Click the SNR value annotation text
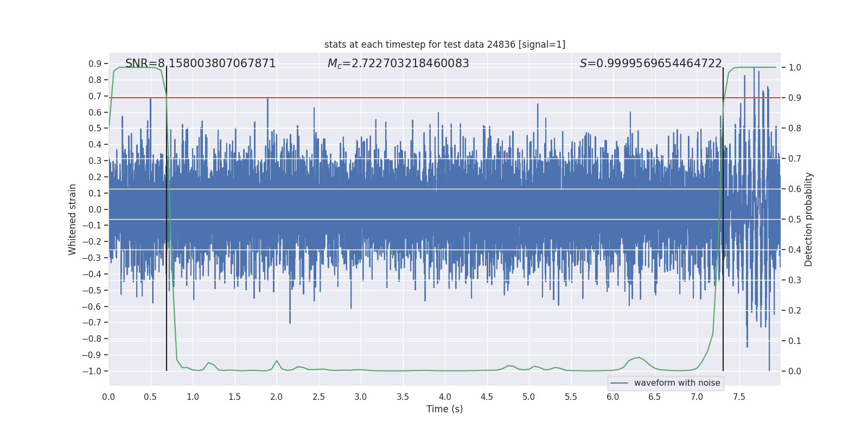868x434 pixels. [200, 63]
